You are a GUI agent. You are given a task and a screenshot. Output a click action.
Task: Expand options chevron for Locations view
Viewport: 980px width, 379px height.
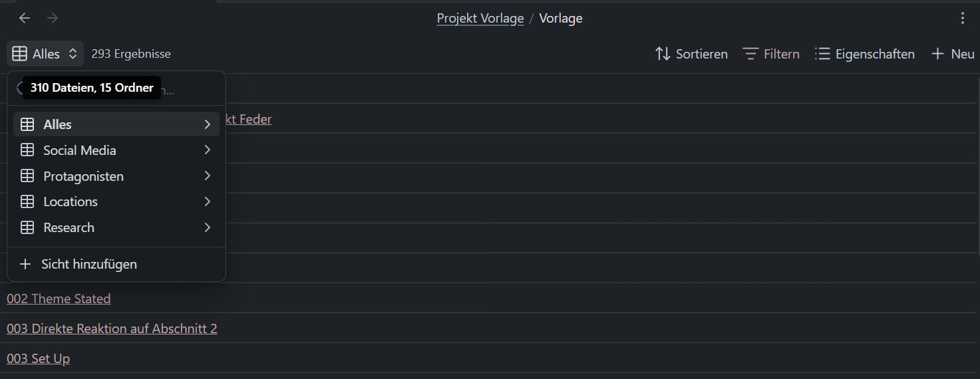pos(208,201)
